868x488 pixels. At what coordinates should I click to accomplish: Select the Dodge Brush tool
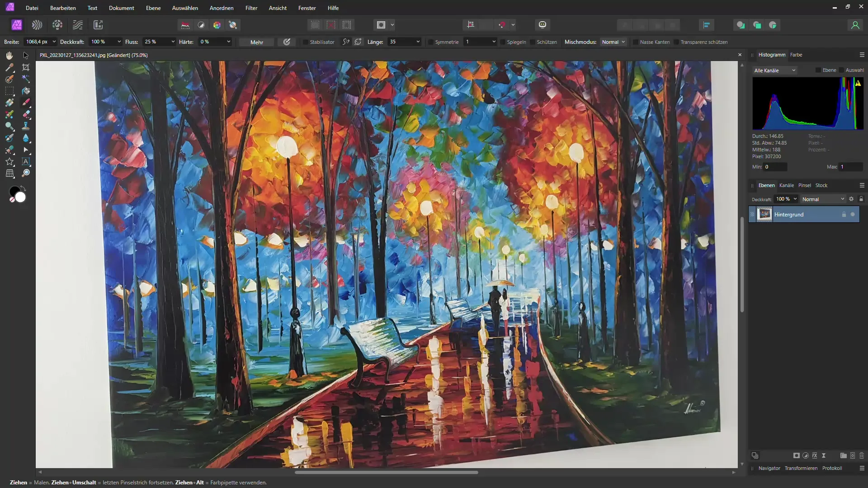point(9,126)
